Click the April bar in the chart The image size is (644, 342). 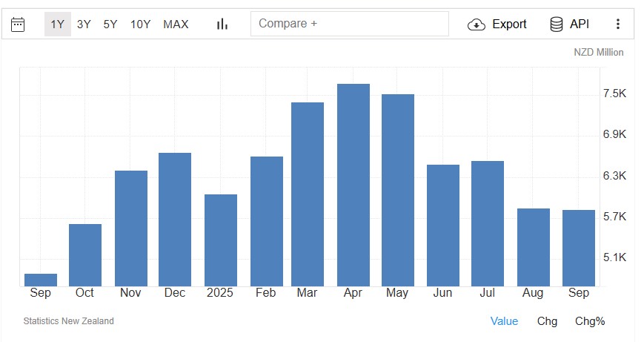tap(353, 185)
